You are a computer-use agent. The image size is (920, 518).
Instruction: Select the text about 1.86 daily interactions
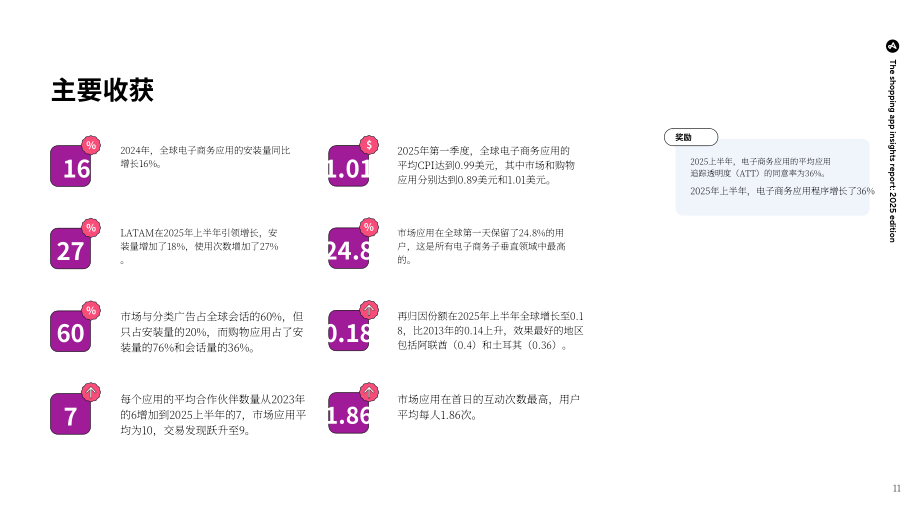489,407
